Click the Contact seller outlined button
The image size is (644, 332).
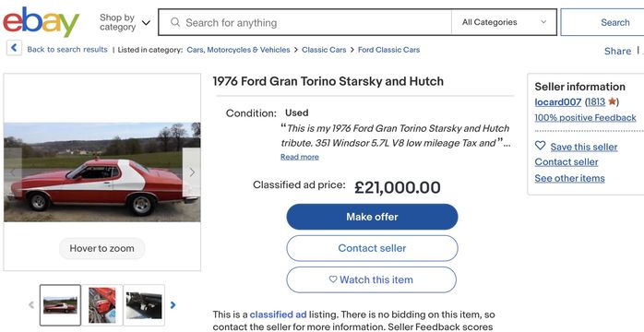pyautogui.click(x=372, y=248)
